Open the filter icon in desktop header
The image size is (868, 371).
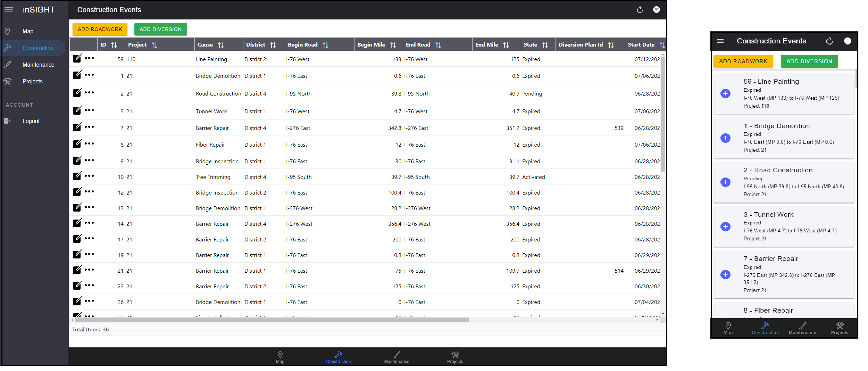point(656,10)
